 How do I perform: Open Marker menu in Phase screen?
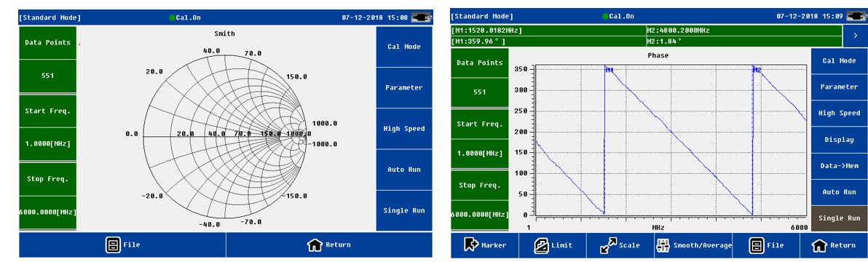pos(484,245)
